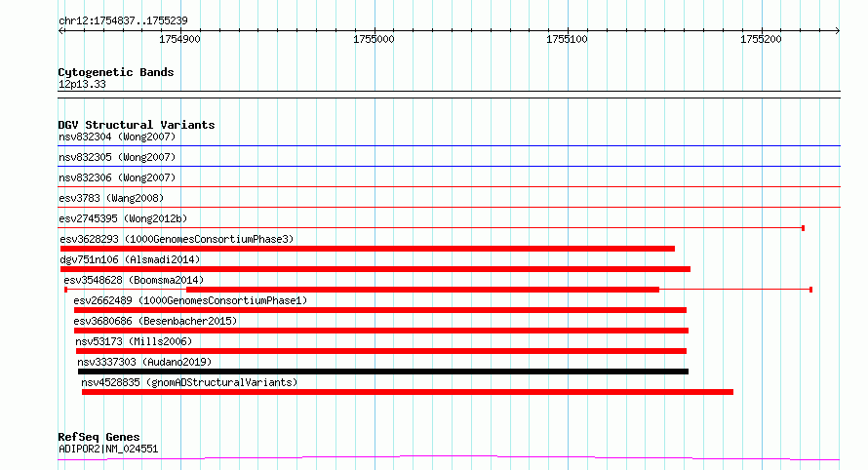Click the 1755100 ruler position label
Viewport: 868px width, 470px height.
point(567,39)
